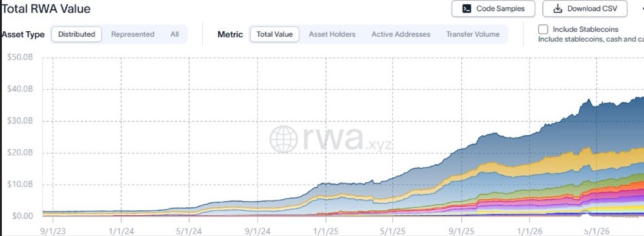Switch asset type to Represented

click(x=133, y=34)
